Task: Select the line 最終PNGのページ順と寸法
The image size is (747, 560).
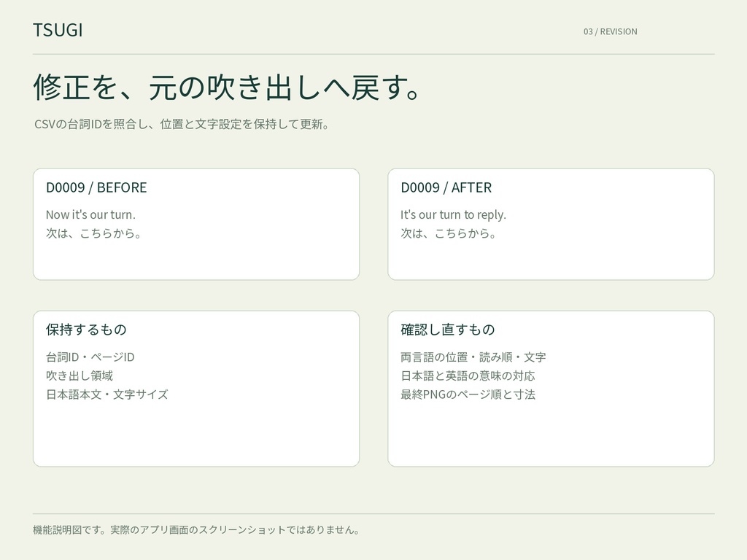Action: coord(468,394)
